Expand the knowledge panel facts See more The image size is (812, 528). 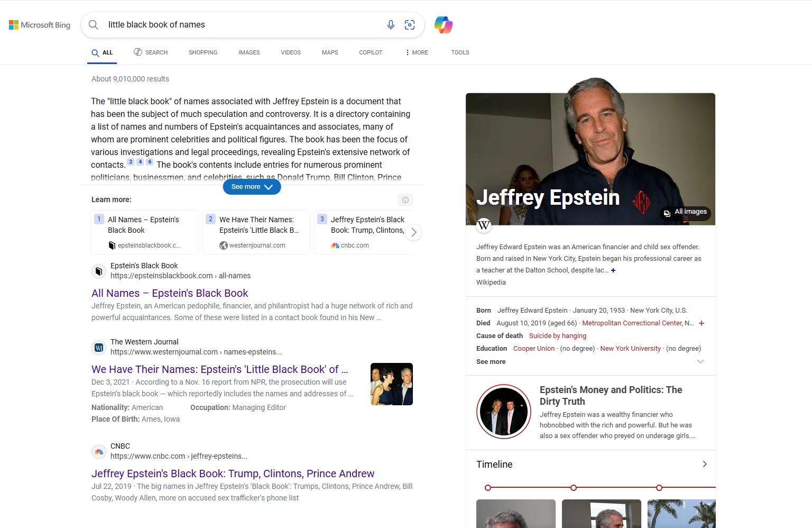point(491,362)
